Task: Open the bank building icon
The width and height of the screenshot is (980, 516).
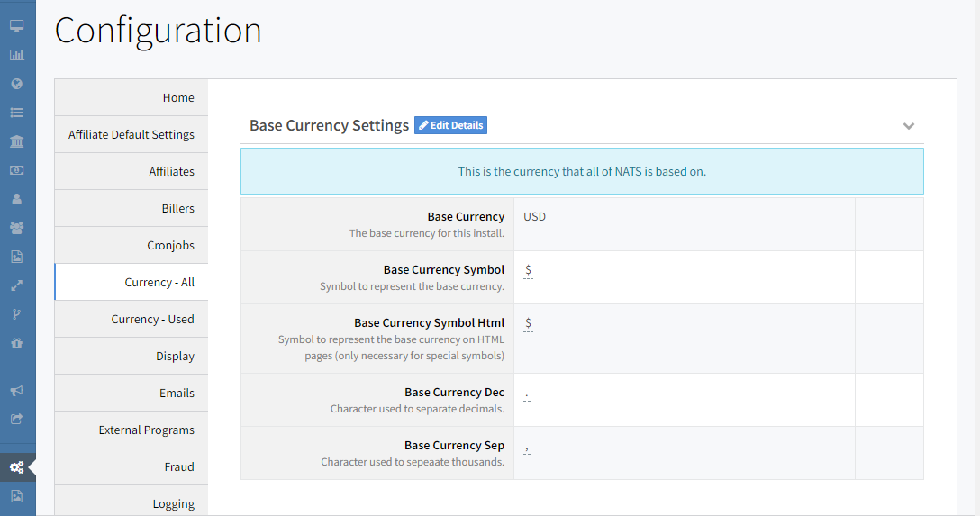Action: tap(16, 141)
